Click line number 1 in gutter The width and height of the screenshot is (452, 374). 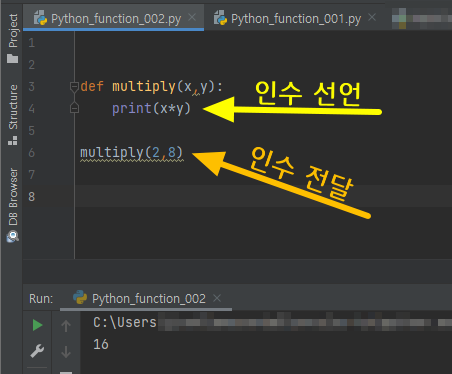[x=32, y=43]
